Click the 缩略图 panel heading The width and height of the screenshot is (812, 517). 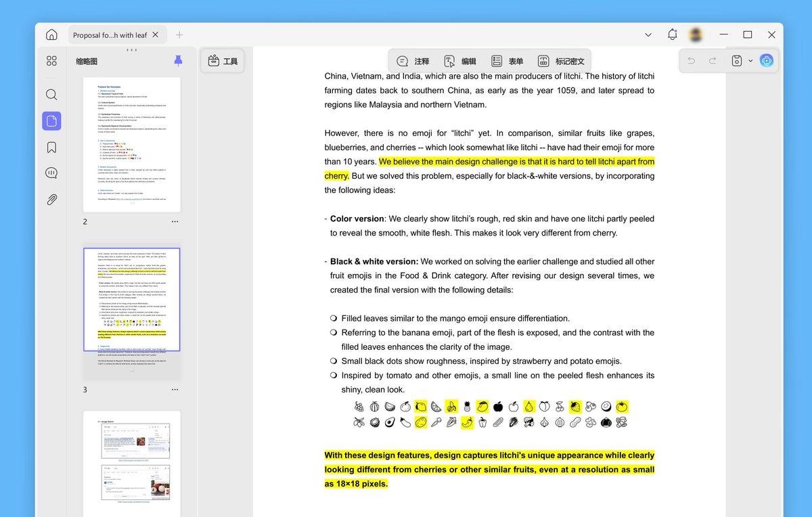tap(87, 61)
